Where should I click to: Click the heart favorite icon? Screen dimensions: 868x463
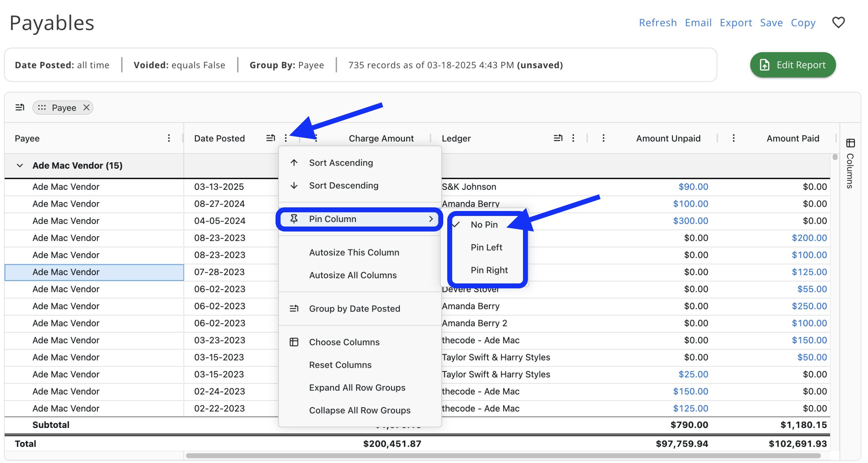838,22
